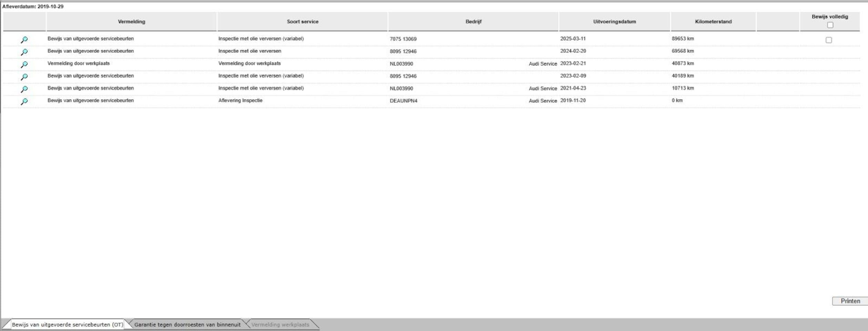Switch to Garantie tegen doorroesten van binnenuit tab
This screenshot has height=331, width=868.
(187, 324)
